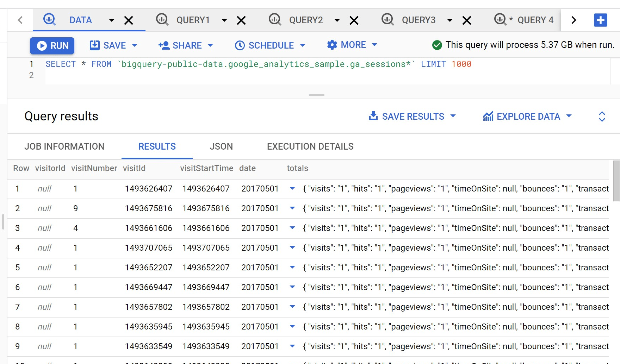The width and height of the screenshot is (620, 364).
Task: Close the QUERY1 tab with its X
Action: coord(241,20)
